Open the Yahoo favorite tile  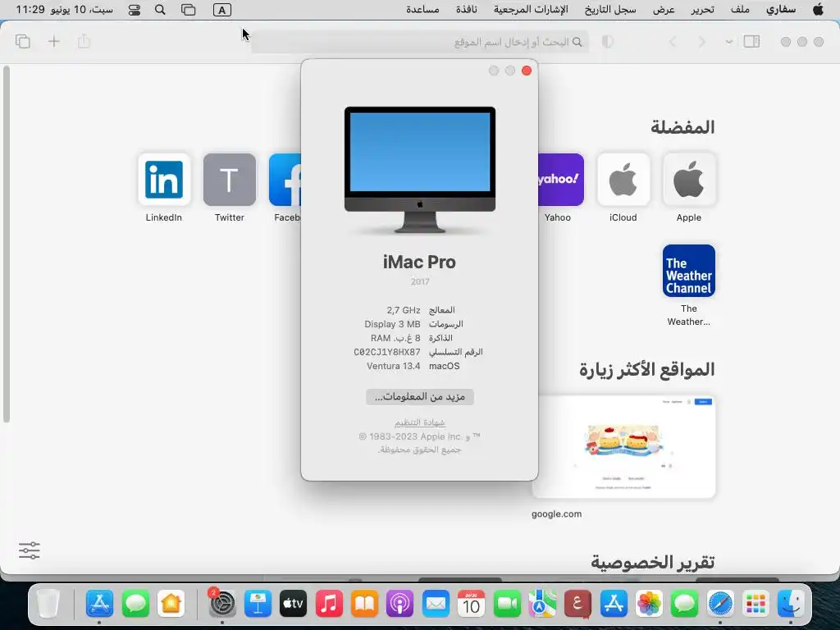coord(560,180)
